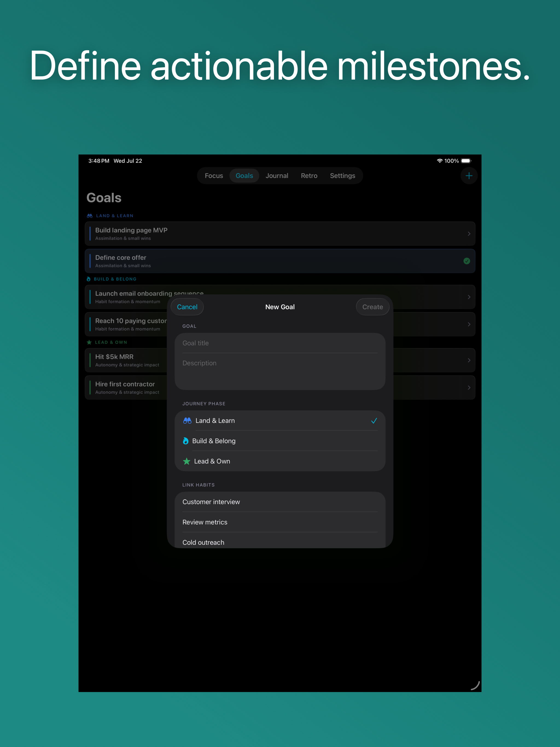
Task: Click the checkmark on Land & Learn row
Action: coord(374,421)
